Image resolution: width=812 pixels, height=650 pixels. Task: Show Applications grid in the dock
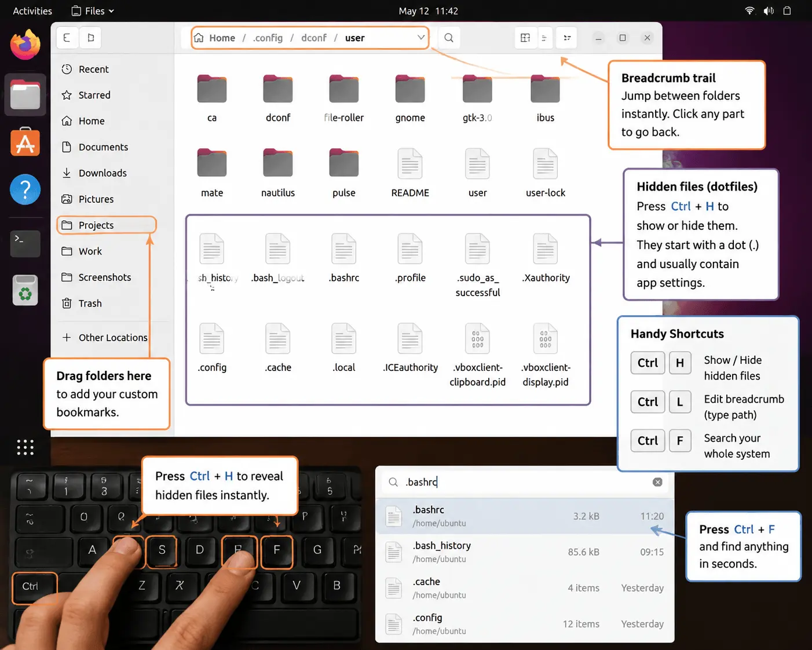pos(25,447)
